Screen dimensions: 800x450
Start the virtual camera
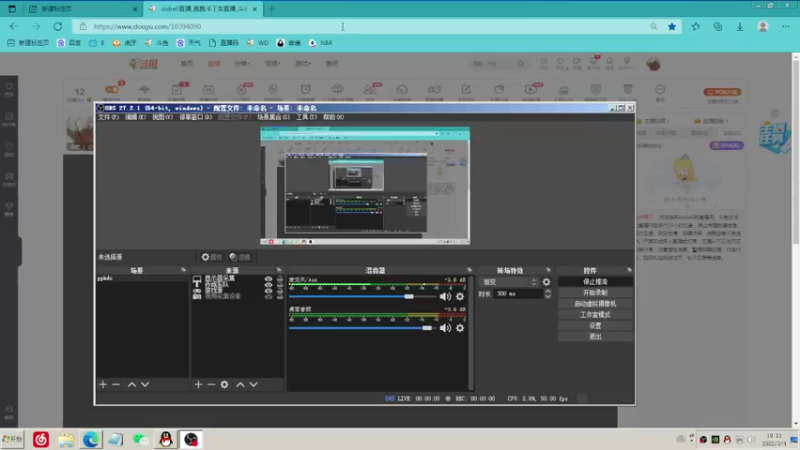click(x=595, y=304)
